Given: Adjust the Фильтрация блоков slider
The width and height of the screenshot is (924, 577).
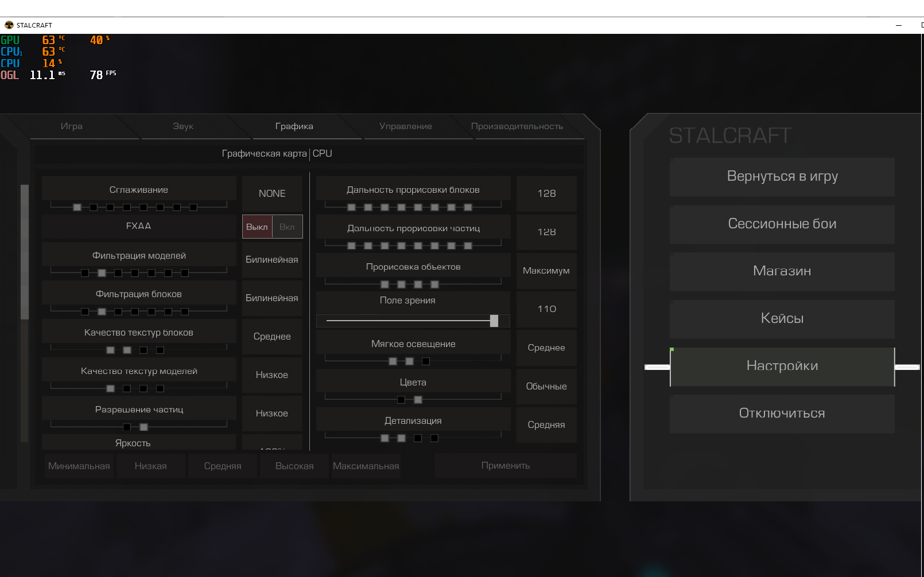Looking at the screenshot, I should pos(139,311).
